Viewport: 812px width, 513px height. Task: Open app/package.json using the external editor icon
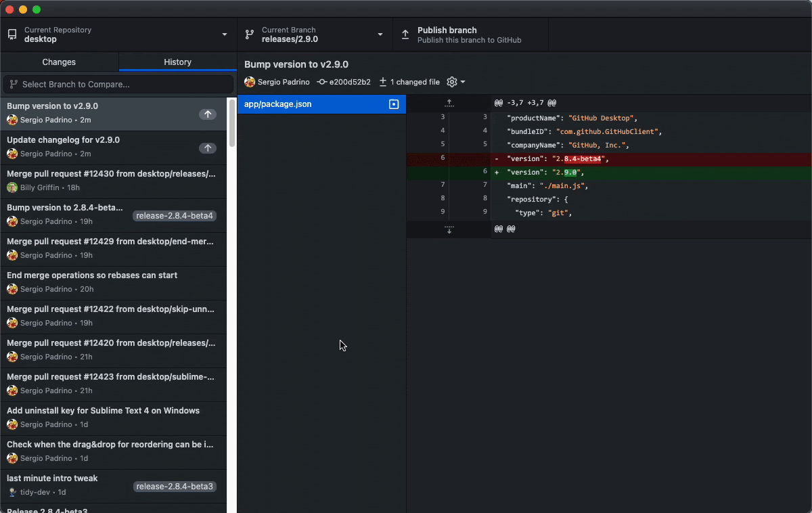(x=394, y=104)
